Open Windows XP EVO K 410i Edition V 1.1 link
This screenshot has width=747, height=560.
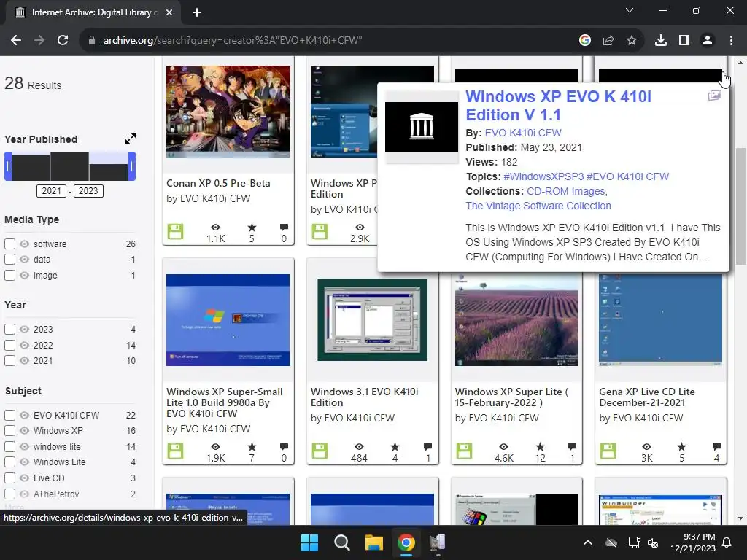(558, 105)
